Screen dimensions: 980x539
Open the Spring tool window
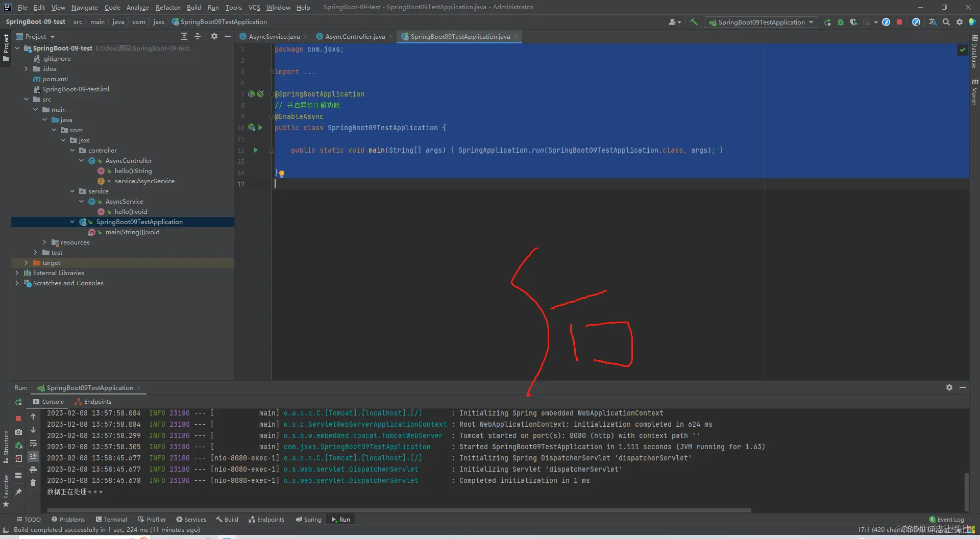(308, 520)
